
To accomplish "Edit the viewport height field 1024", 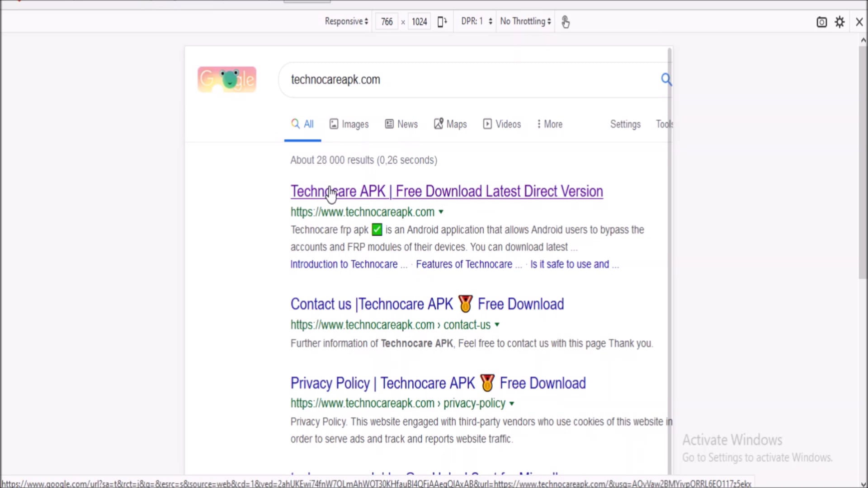I will [x=419, y=22].
